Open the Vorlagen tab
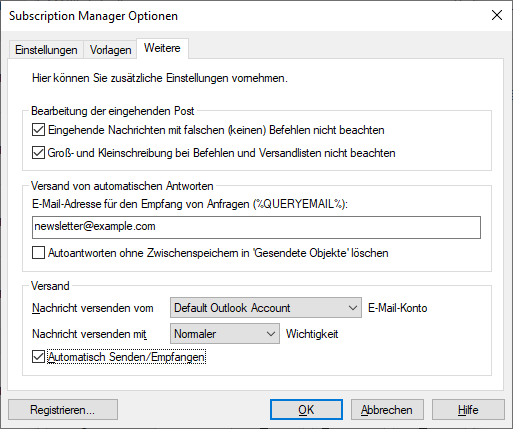Screen dimensions: 513x429 [110, 50]
